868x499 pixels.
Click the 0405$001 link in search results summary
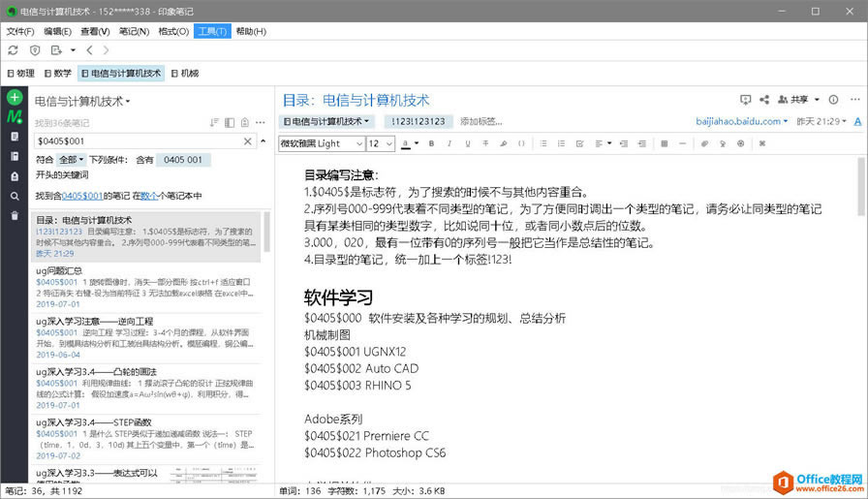[82, 196]
